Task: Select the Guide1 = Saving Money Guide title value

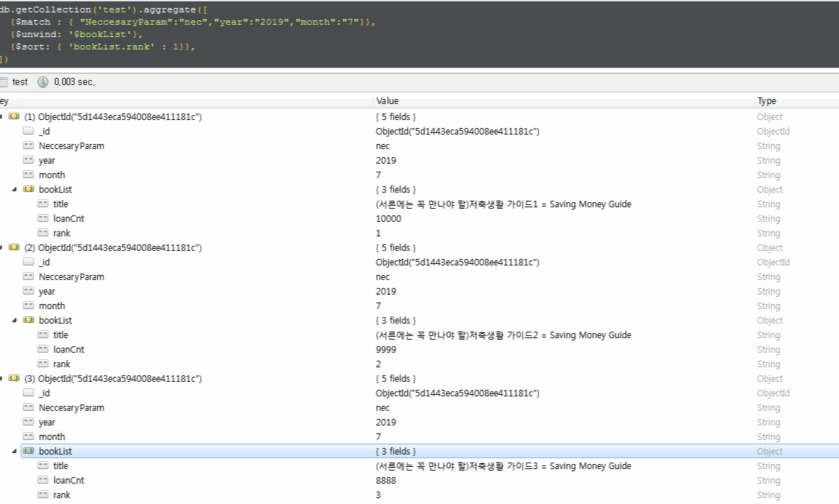Action: [504, 204]
